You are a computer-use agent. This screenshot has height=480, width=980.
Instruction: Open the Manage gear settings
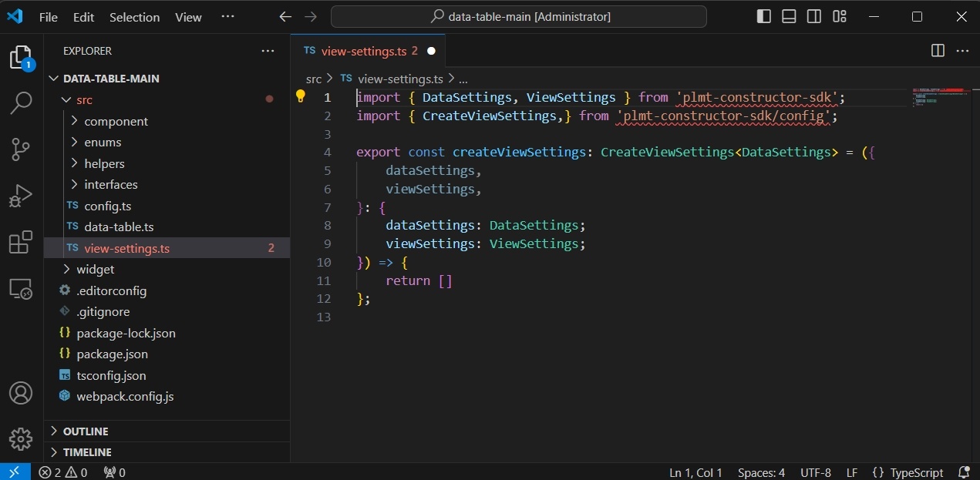click(x=21, y=439)
